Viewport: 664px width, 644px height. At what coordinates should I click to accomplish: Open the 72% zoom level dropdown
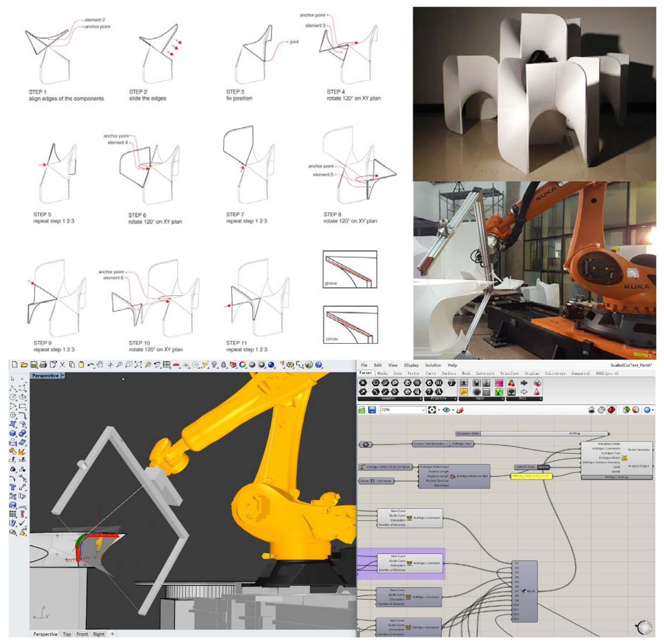(423, 410)
